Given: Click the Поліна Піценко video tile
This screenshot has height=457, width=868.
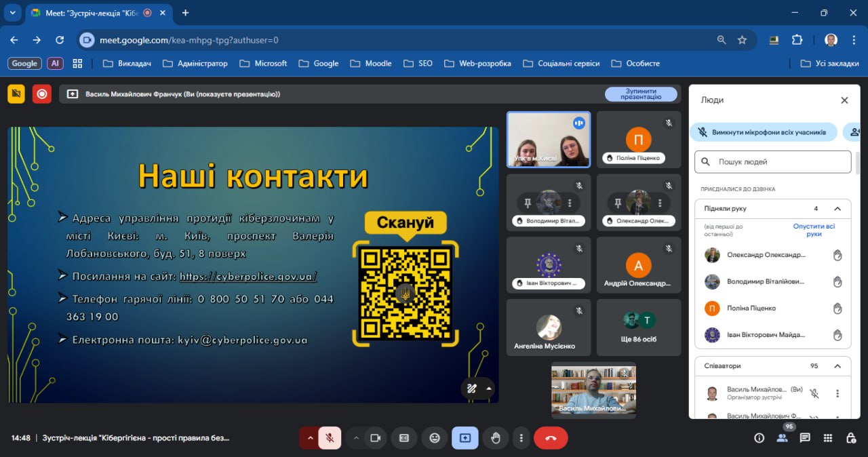Looking at the screenshot, I should pyautogui.click(x=639, y=139).
